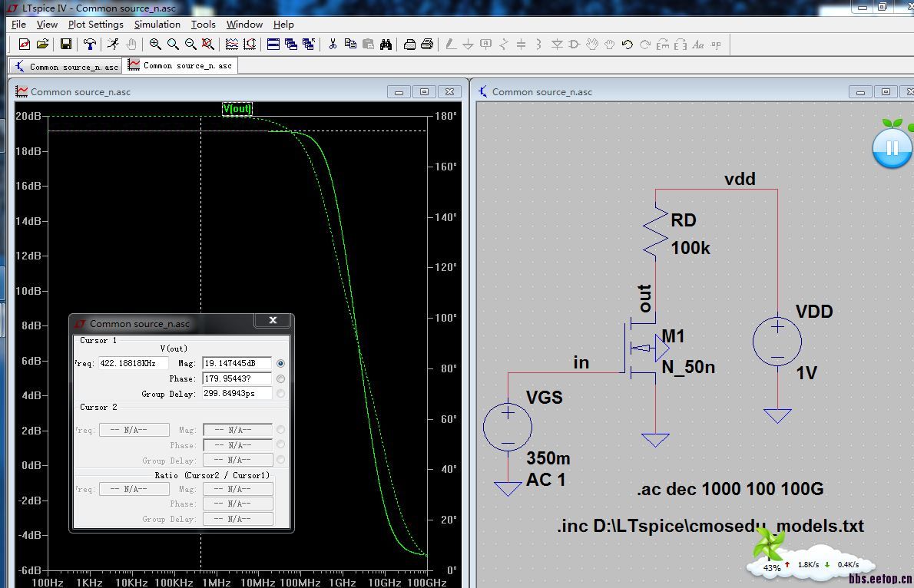Click the Run simulation running-man icon
Image resolution: width=914 pixels, height=588 pixels.
(x=113, y=45)
